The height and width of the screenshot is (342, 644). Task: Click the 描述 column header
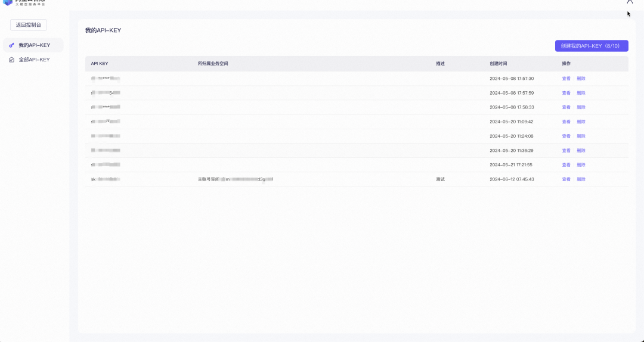tap(440, 64)
